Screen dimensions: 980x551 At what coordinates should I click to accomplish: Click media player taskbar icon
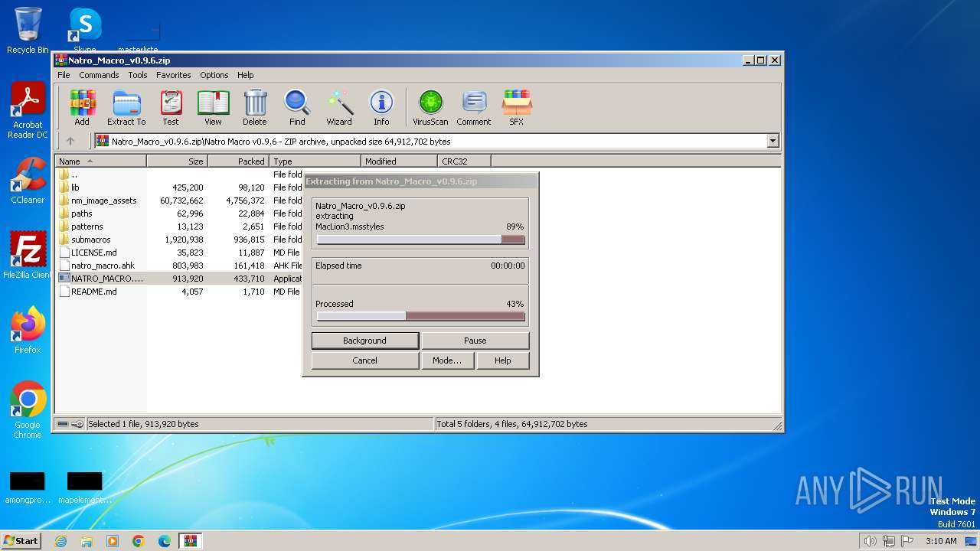coord(113,541)
